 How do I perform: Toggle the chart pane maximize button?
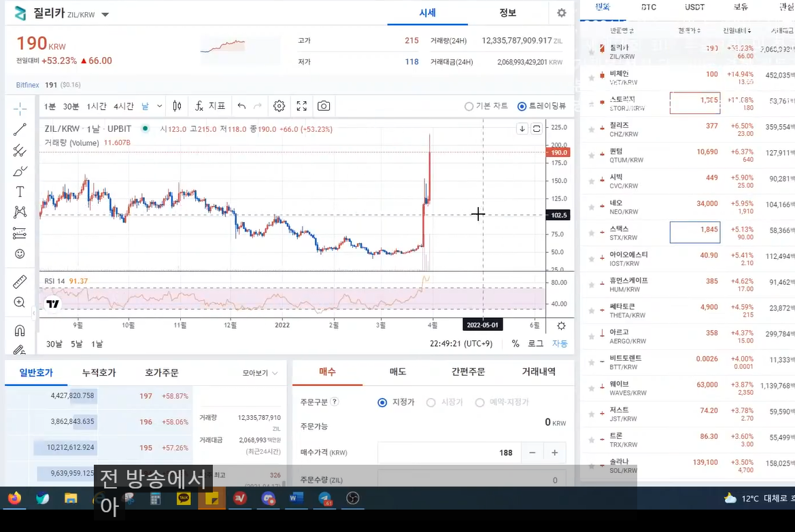(x=537, y=128)
